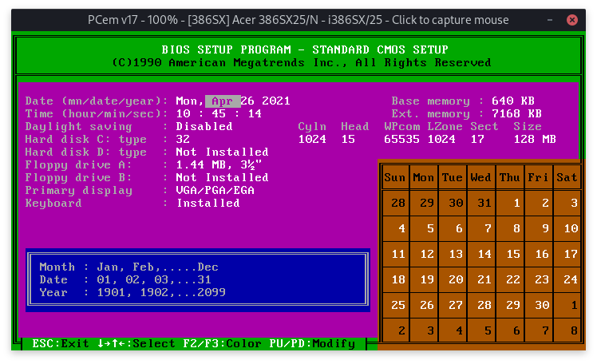The width and height of the screenshot is (597, 364).
Task: Close the PCem emulator window
Action: (572, 20)
